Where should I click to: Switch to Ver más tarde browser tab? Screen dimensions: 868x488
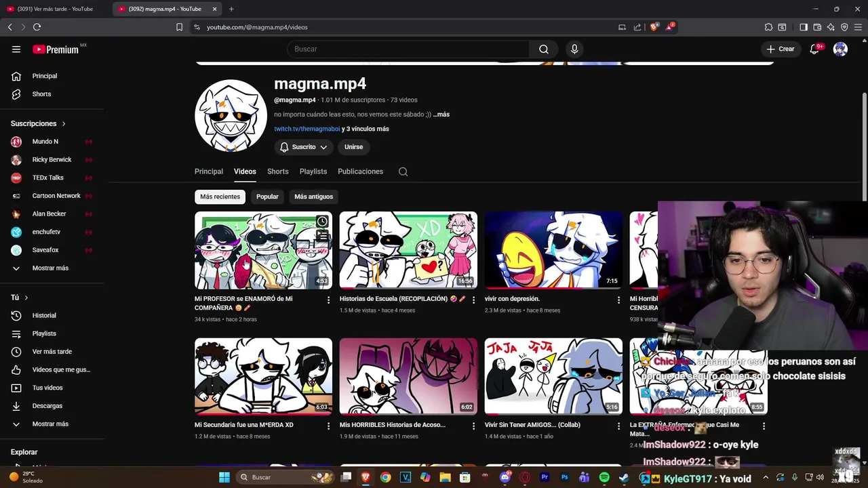(x=54, y=9)
